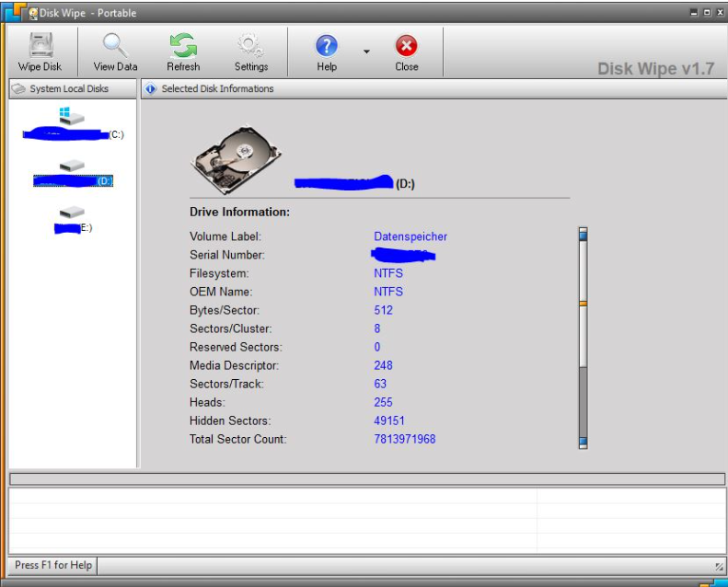
Task: Maximize the Disk Wipe window
Action: pyautogui.click(x=707, y=13)
